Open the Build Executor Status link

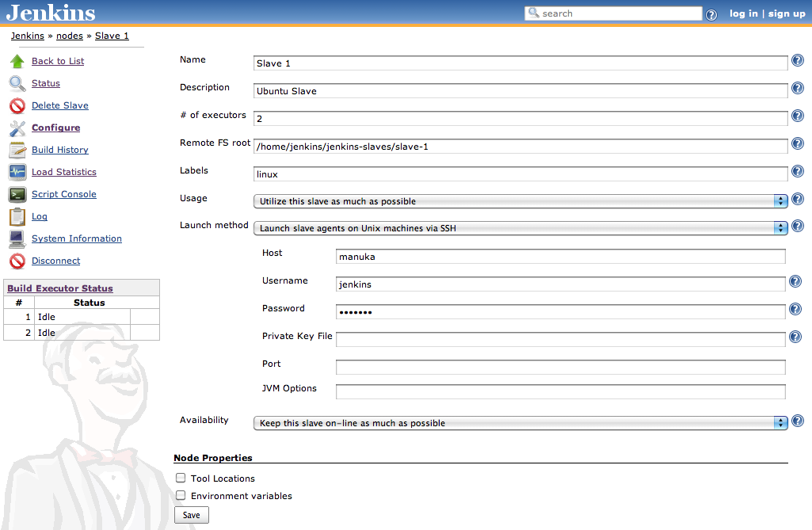click(60, 288)
